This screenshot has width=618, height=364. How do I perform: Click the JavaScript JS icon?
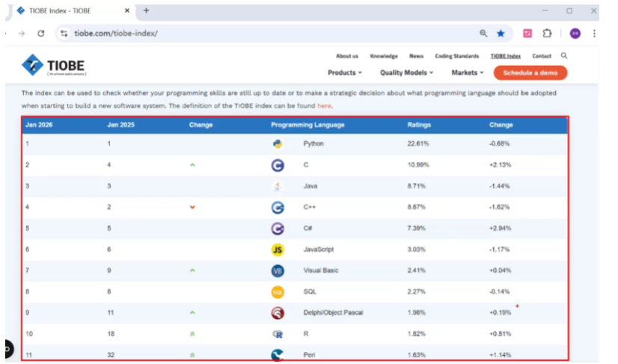(278, 250)
